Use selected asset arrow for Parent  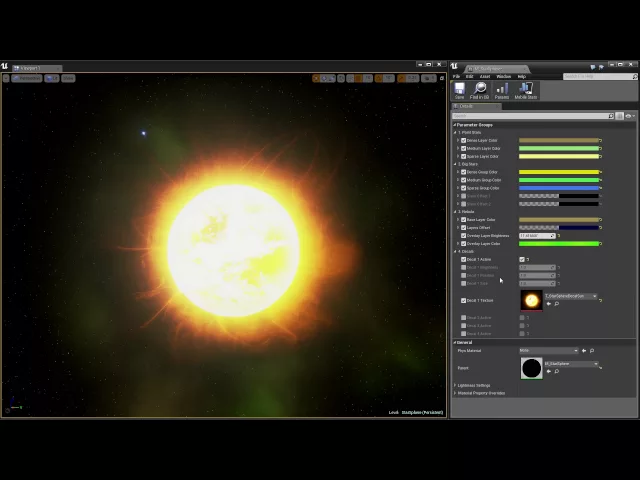coord(549,371)
